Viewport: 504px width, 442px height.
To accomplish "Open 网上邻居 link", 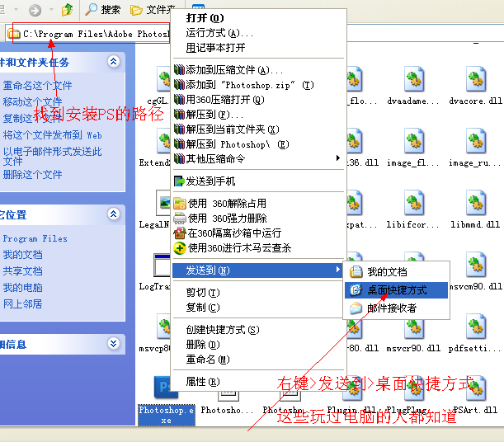I will tap(22, 303).
